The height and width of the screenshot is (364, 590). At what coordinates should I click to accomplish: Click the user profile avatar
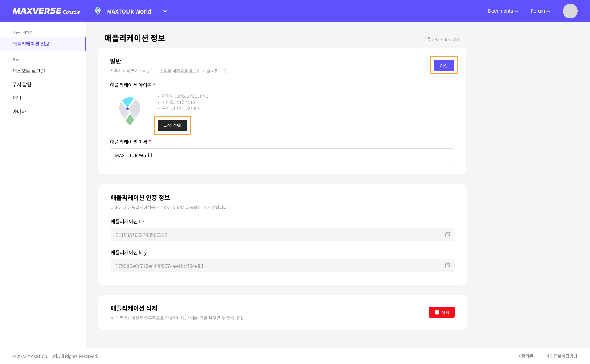point(570,11)
